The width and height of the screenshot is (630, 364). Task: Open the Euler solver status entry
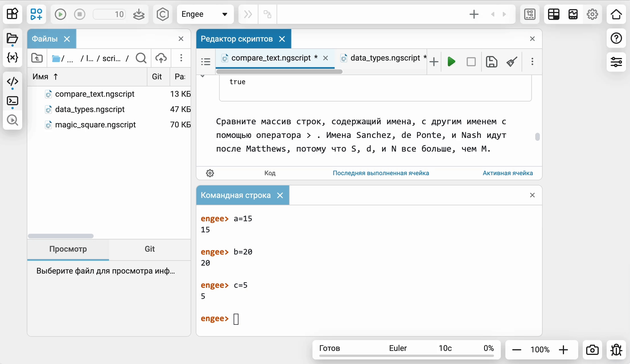pos(398,348)
